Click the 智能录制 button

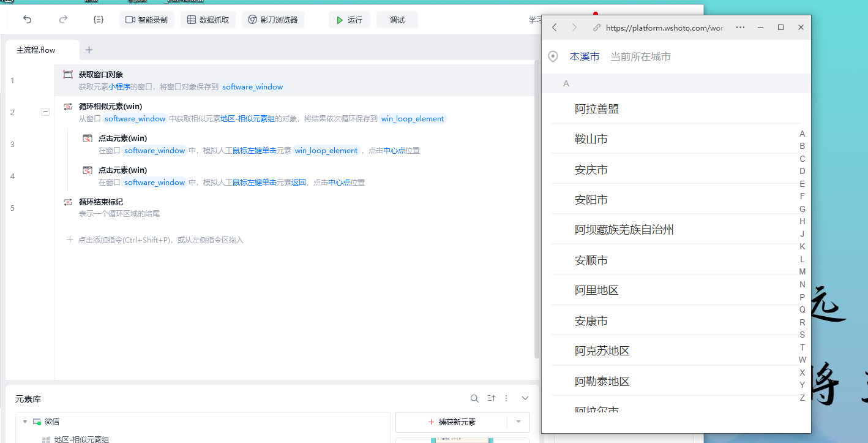pyautogui.click(x=147, y=20)
